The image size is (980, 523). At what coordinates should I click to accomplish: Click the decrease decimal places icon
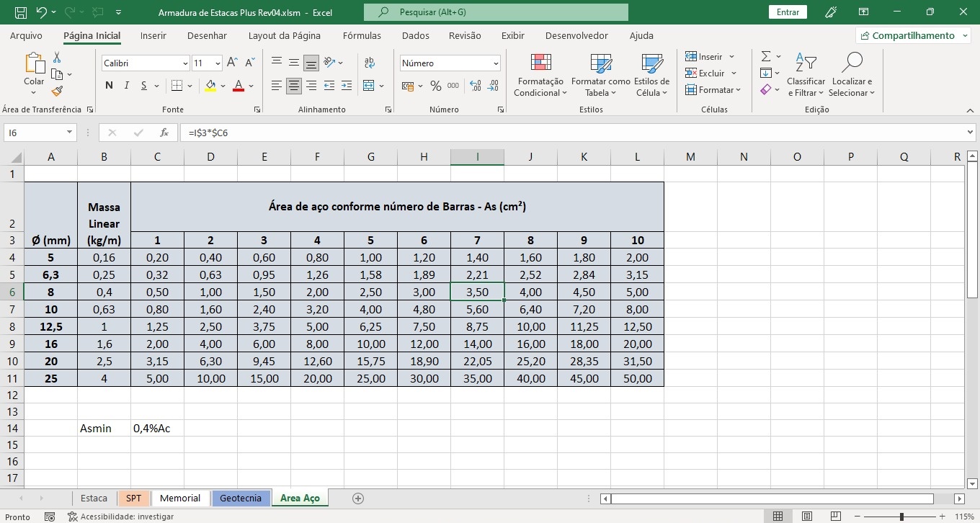[493, 86]
